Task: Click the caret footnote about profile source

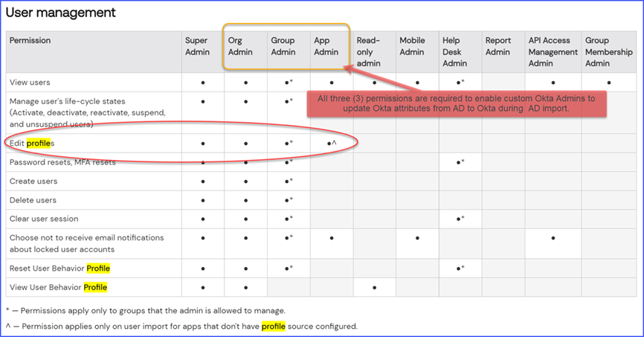Action: [181, 327]
